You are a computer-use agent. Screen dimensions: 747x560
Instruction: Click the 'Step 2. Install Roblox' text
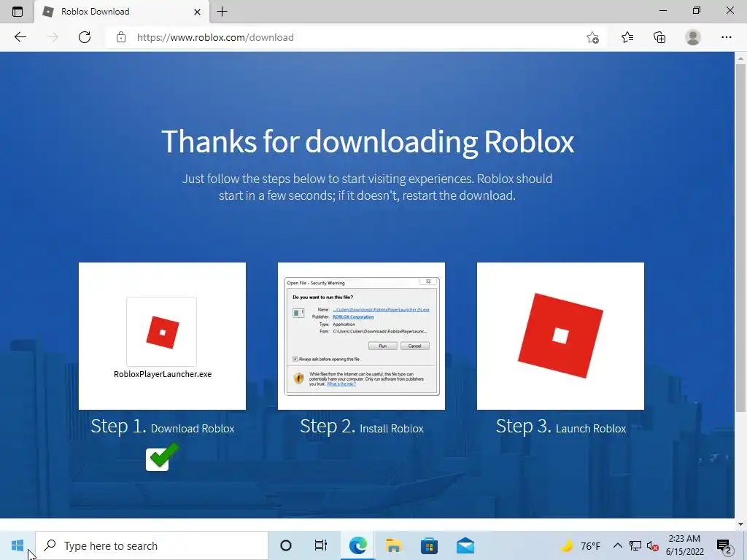[x=362, y=427]
